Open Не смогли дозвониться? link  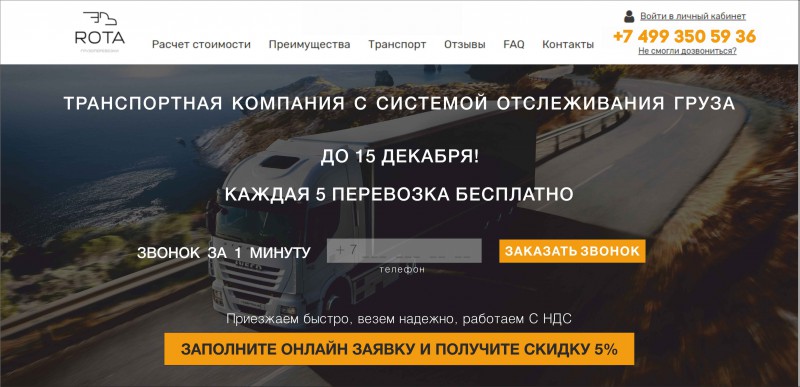(x=687, y=51)
